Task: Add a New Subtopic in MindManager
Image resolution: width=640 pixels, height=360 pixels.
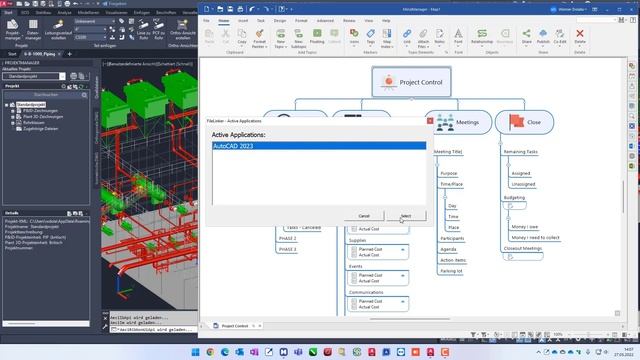Action: click(299, 38)
